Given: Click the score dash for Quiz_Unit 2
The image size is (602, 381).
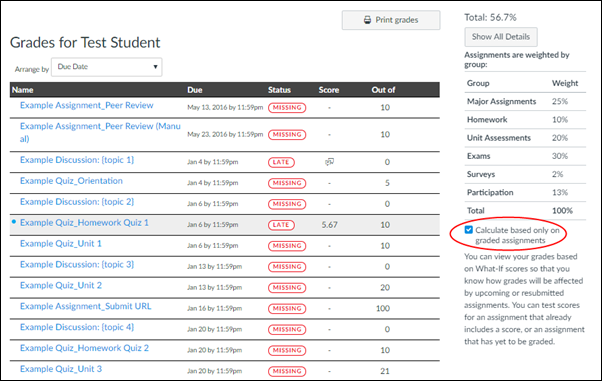Looking at the screenshot, I should (329, 288).
